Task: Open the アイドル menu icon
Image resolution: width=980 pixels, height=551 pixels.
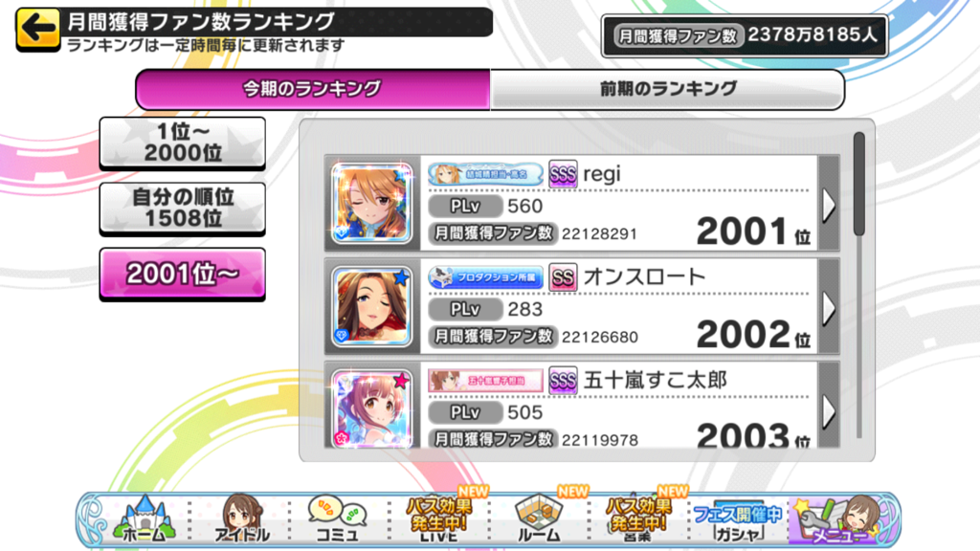Action: (242, 518)
